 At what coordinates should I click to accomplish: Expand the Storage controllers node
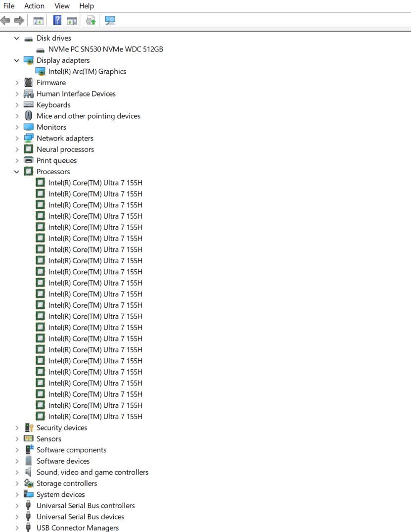17,484
